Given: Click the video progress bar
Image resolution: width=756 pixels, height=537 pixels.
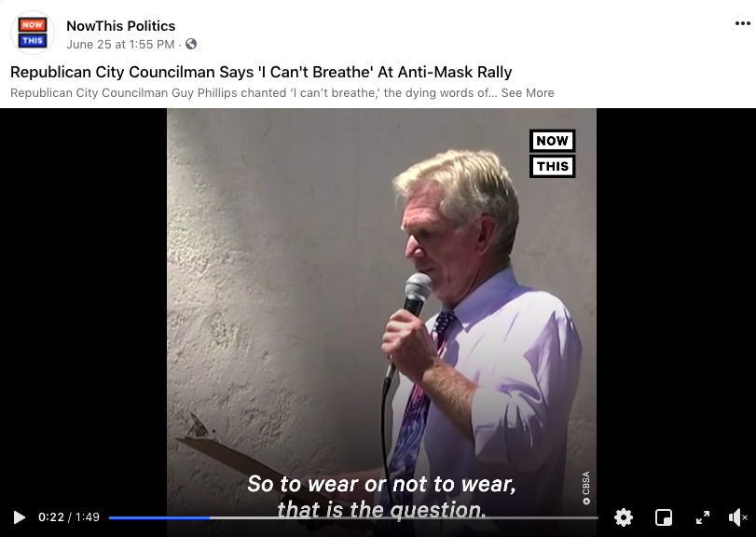Looking at the screenshot, I should pyautogui.click(x=353, y=517).
